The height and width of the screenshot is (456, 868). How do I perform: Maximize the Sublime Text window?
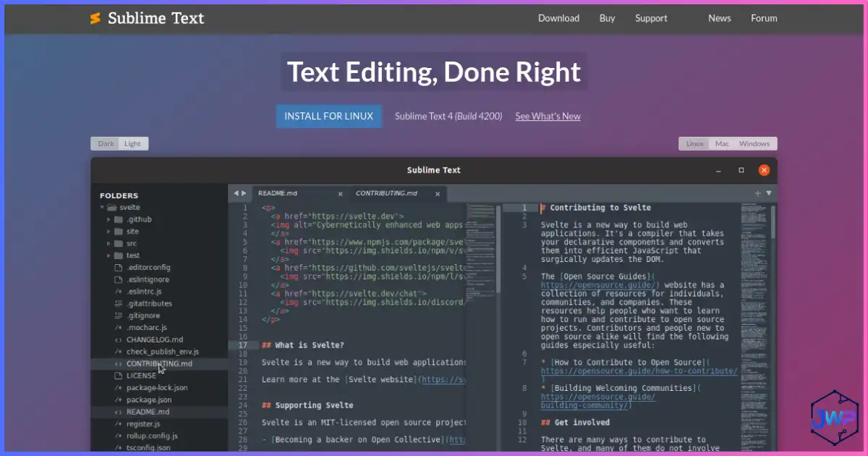point(741,170)
